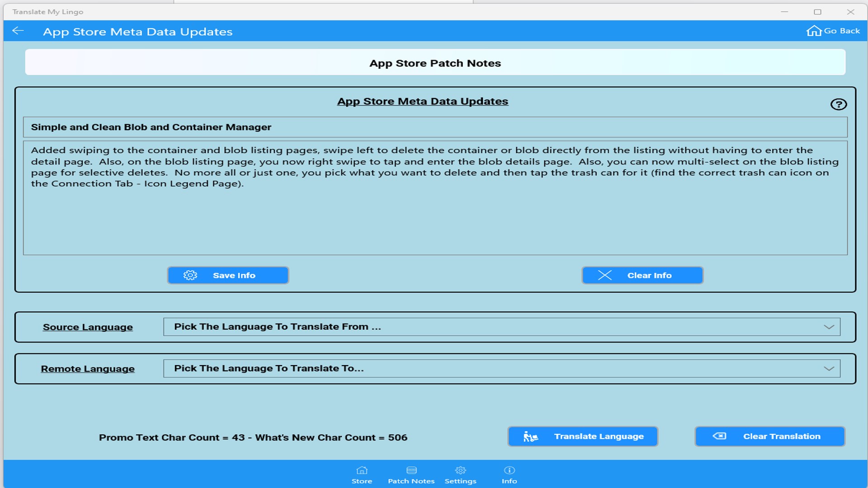868x488 pixels.
Task: Click the Source Language dropdown chevron
Action: (829, 327)
